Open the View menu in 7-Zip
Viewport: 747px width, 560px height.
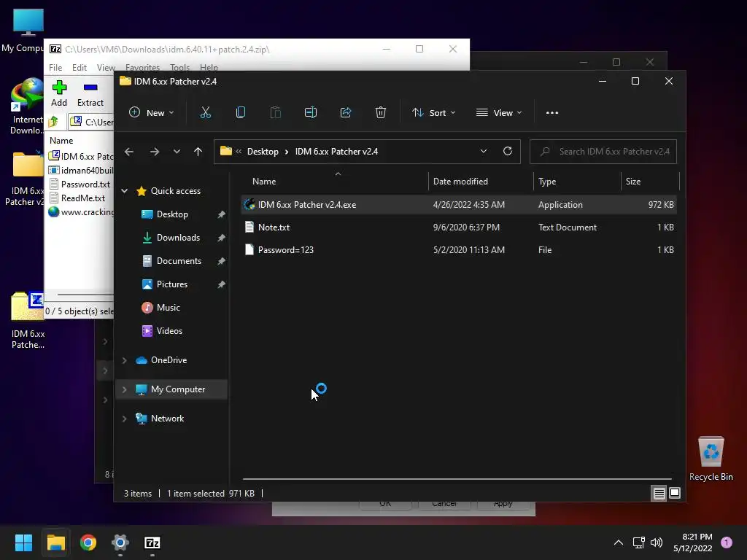pyautogui.click(x=106, y=67)
